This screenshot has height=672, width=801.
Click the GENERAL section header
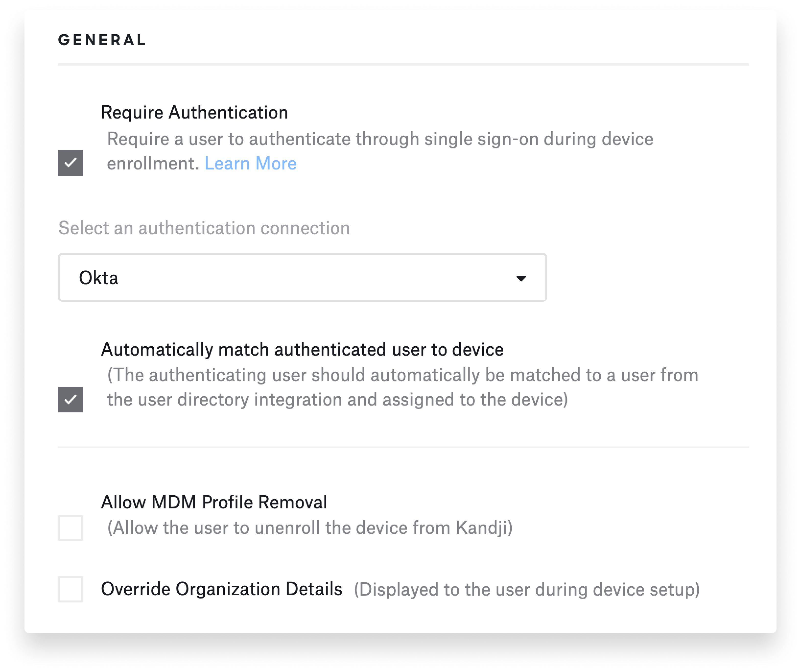[x=101, y=38]
